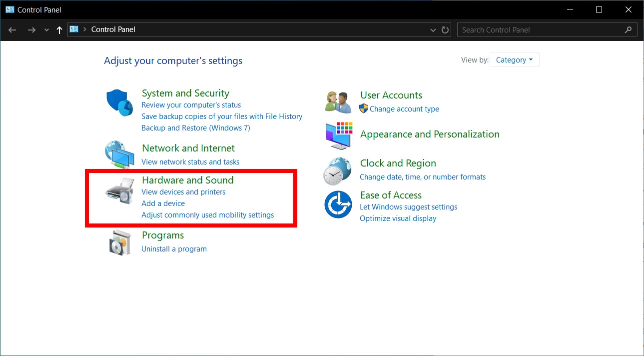Click the Search Control Panel field

(x=547, y=30)
